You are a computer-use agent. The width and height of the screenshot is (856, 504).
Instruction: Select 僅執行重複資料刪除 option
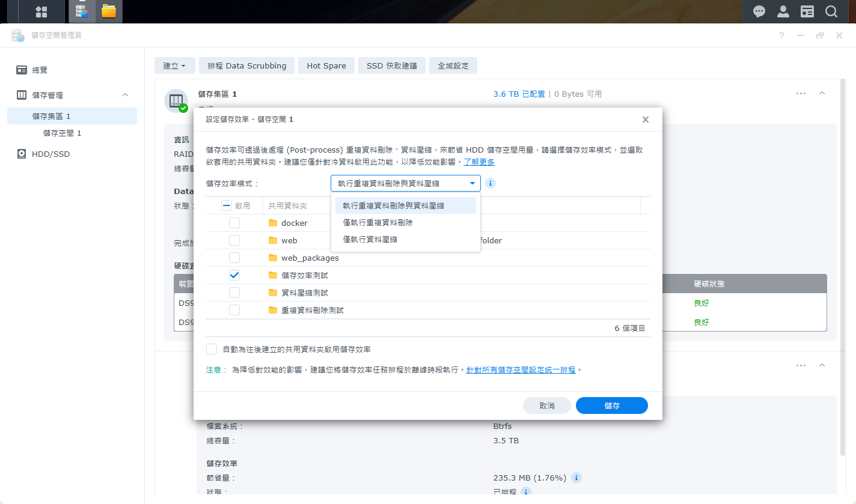point(406,222)
